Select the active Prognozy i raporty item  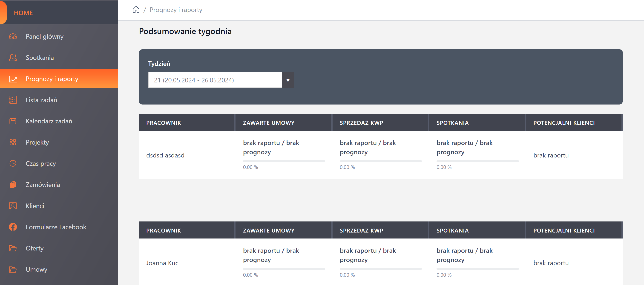point(52,79)
